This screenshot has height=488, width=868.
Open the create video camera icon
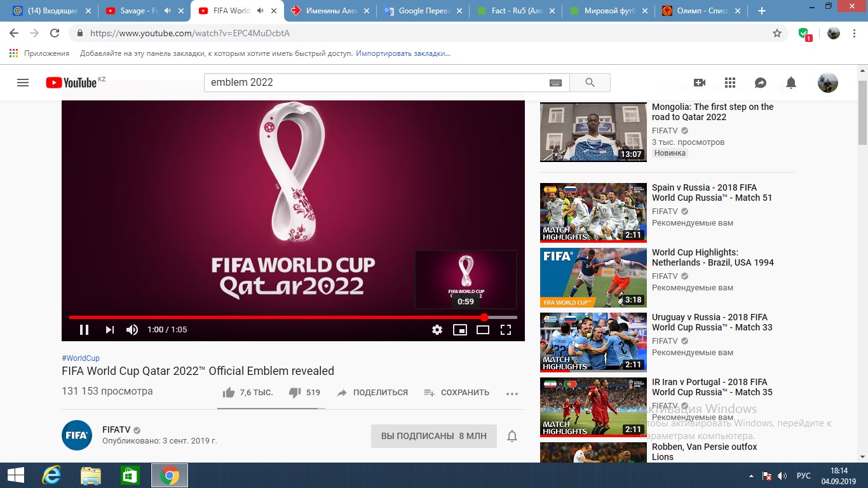tap(700, 83)
